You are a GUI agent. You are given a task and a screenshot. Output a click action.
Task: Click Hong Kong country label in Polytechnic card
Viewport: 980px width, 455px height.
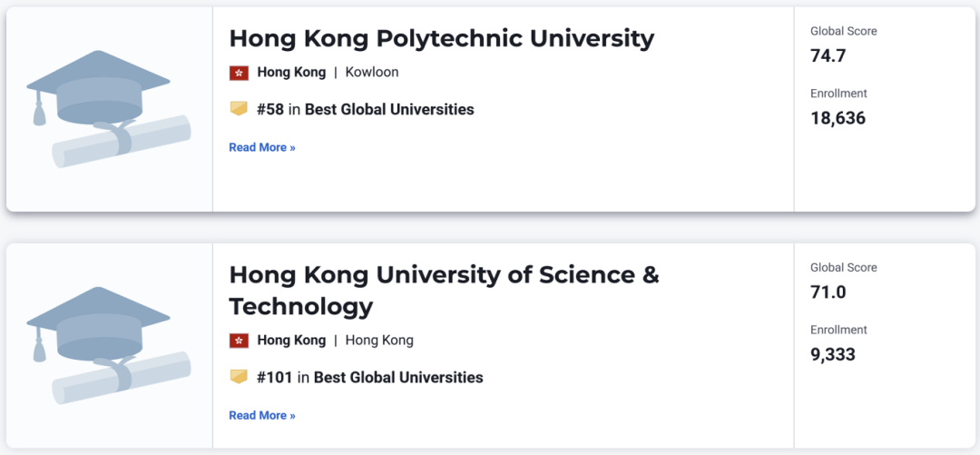coord(291,73)
